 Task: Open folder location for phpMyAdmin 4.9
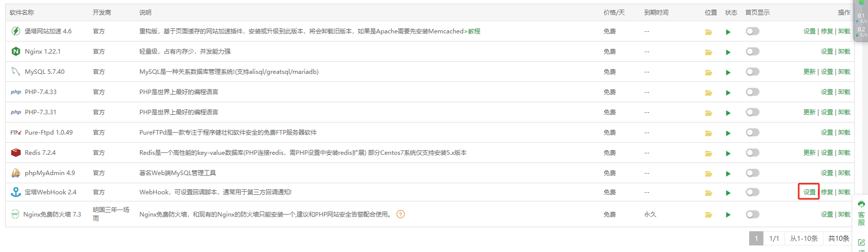(x=709, y=174)
